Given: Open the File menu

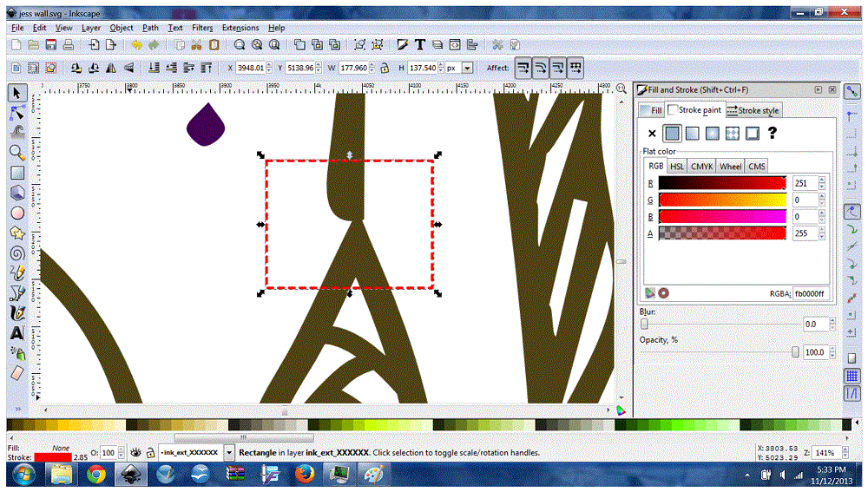Looking at the screenshot, I should coord(17,28).
